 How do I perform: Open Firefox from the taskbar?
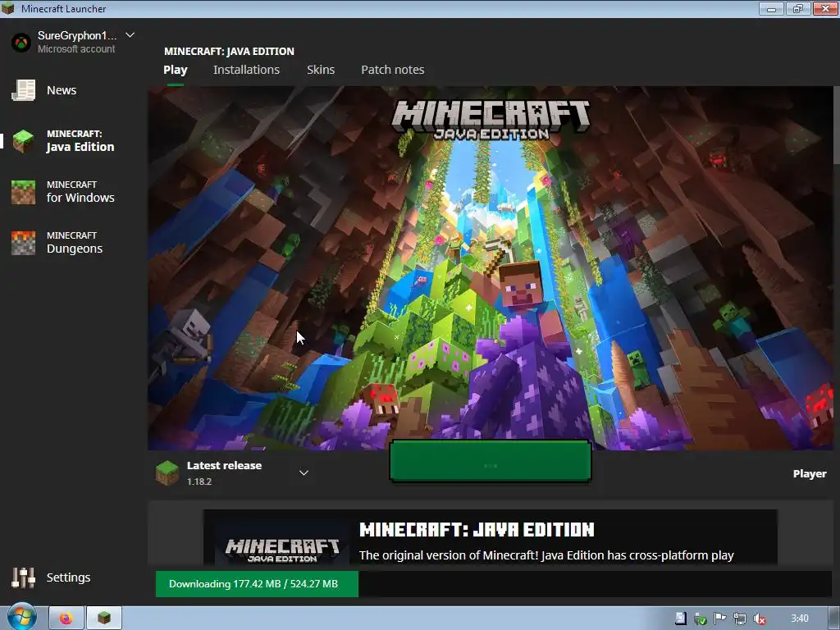point(66,619)
